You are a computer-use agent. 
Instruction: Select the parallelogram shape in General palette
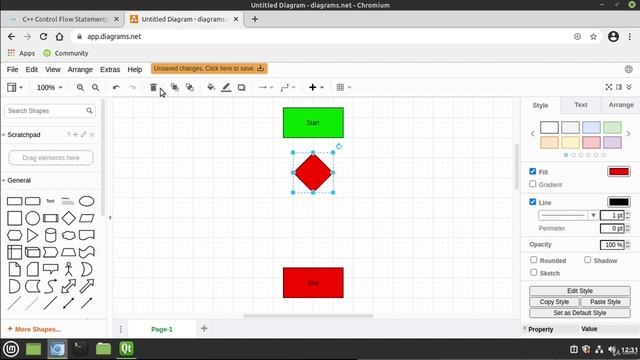87,218
